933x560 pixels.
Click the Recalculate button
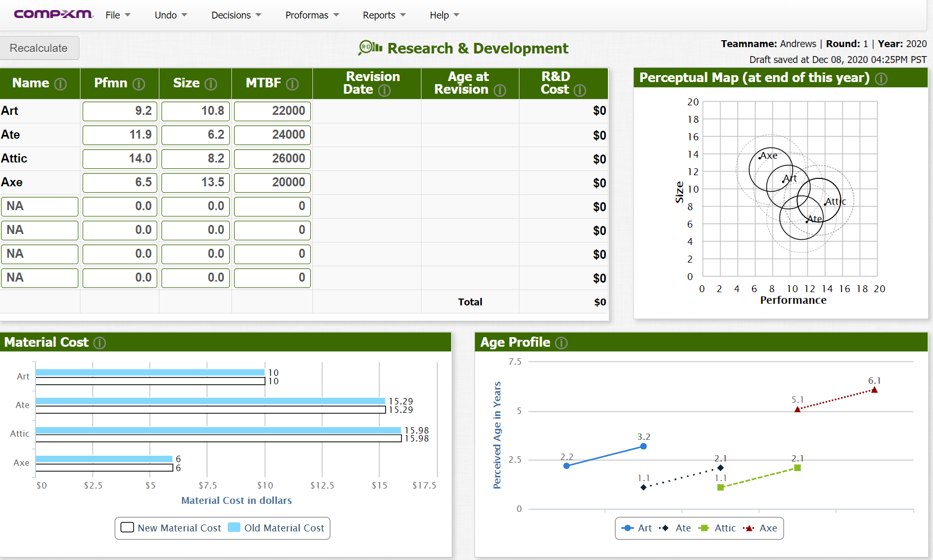(x=39, y=48)
